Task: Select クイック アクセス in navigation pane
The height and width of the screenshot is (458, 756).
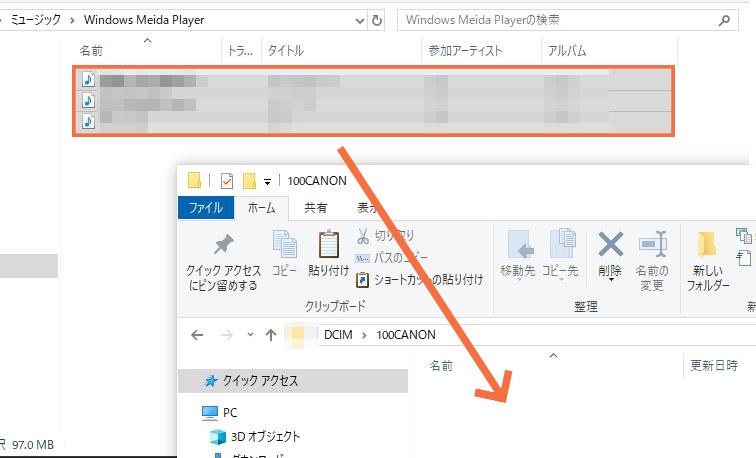Action: tap(293, 381)
